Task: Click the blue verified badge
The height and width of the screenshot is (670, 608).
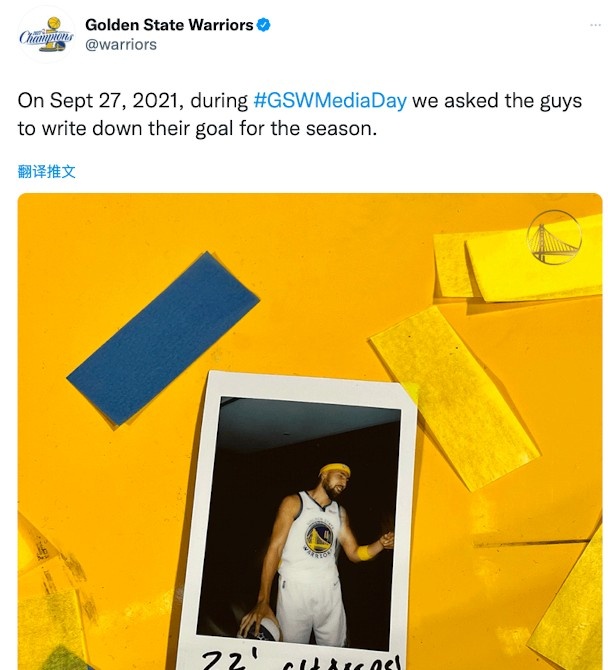Action: tap(263, 25)
